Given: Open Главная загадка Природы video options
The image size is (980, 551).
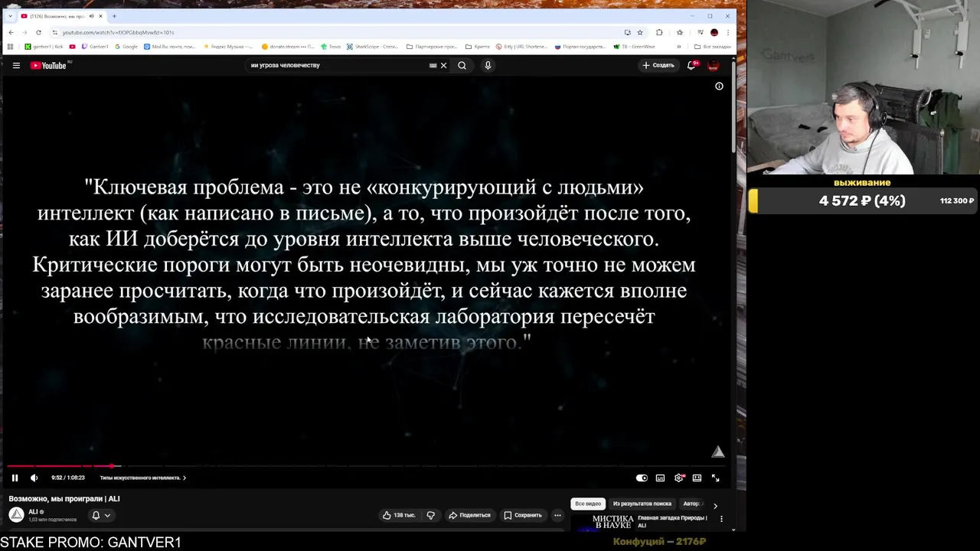Looking at the screenshot, I should click(x=720, y=519).
